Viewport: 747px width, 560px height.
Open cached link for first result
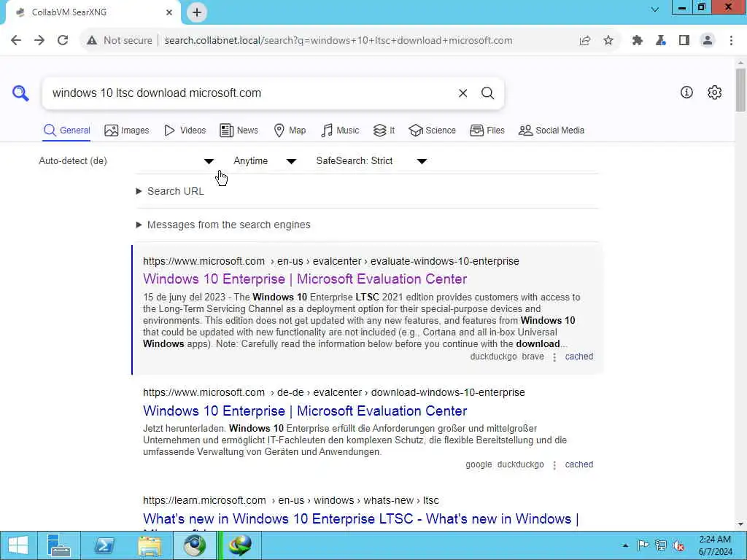(x=578, y=357)
